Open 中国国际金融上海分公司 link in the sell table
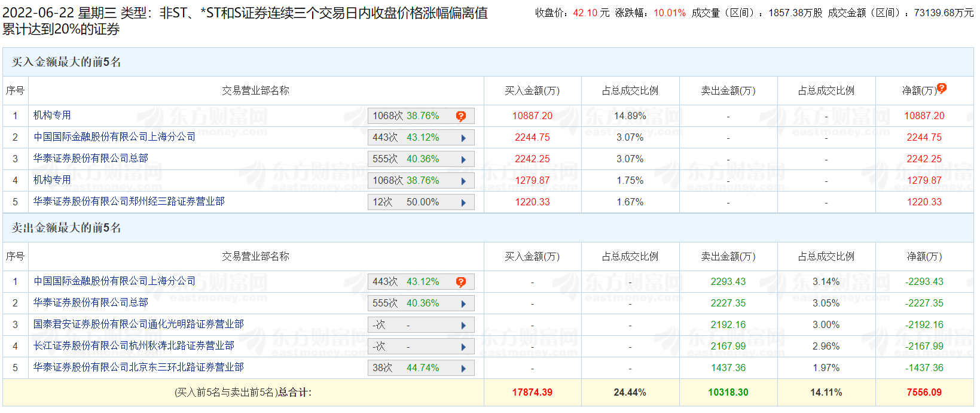The width and height of the screenshot is (980, 413). pyautogui.click(x=114, y=281)
